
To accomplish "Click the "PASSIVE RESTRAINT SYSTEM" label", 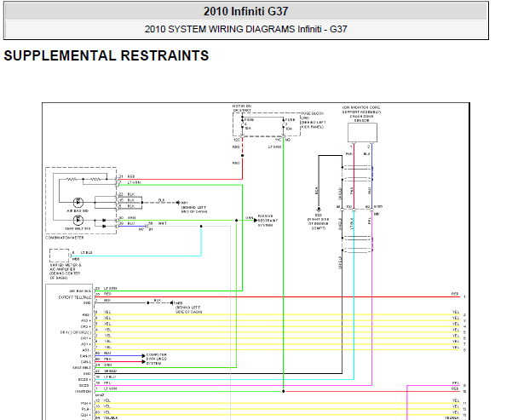I will coord(268,221).
